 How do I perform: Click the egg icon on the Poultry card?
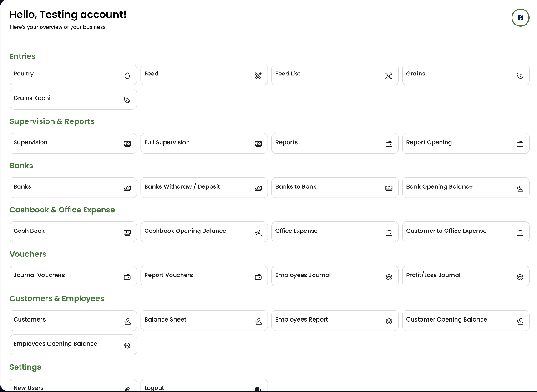pos(127,76)
